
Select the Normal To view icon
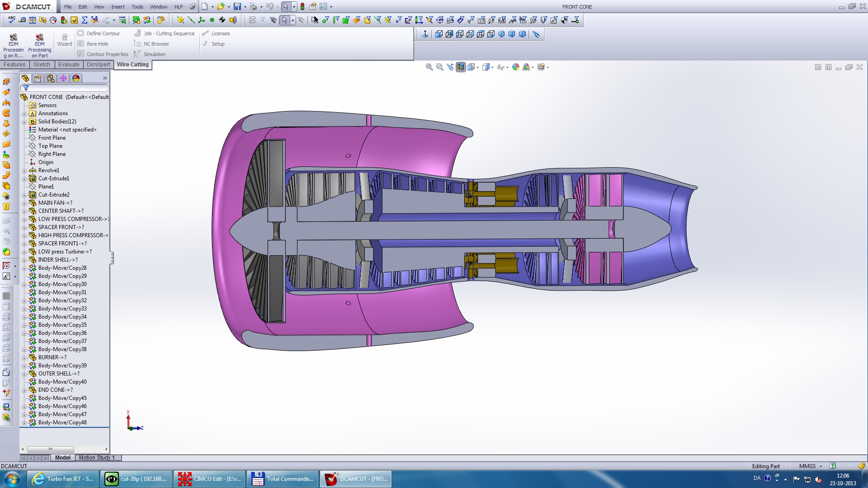[425, 34]
